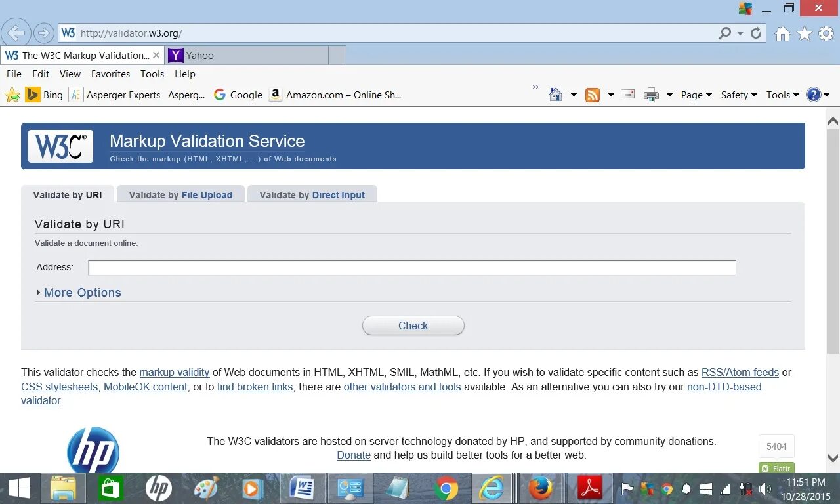Open the Bing favorite shortcut
The image size is (840, 504).
[44, 95]
